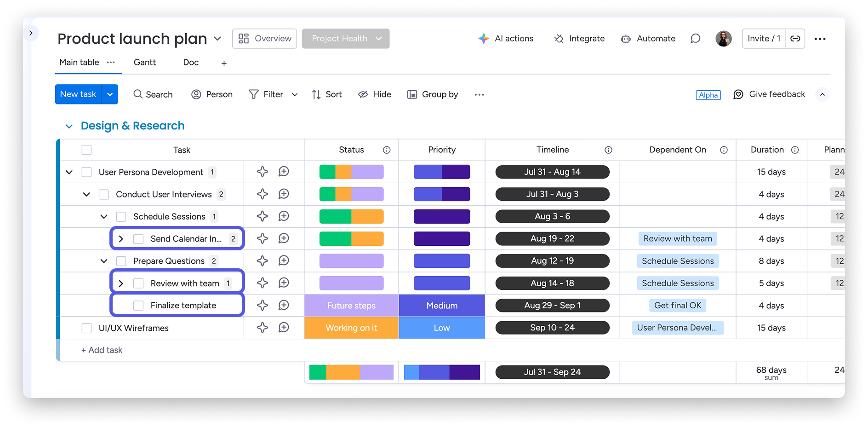This screenshot has width=868, height=428.
Task: Open the conversation bubble icon in header
Action: pos(695,39)
